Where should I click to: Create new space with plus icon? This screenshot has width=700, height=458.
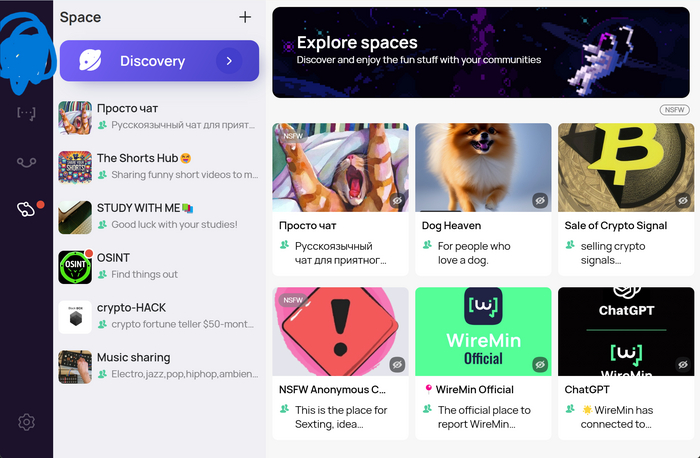(x=245, y=17)
